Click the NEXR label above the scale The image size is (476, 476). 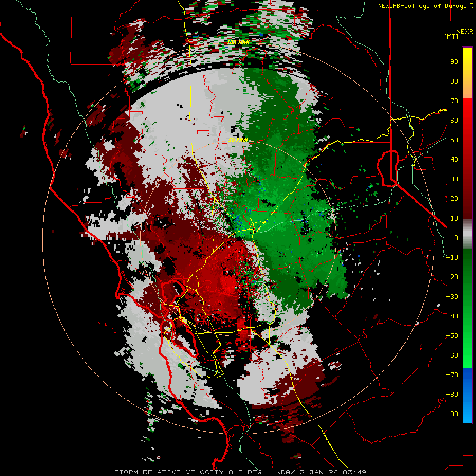click(464, 32)
